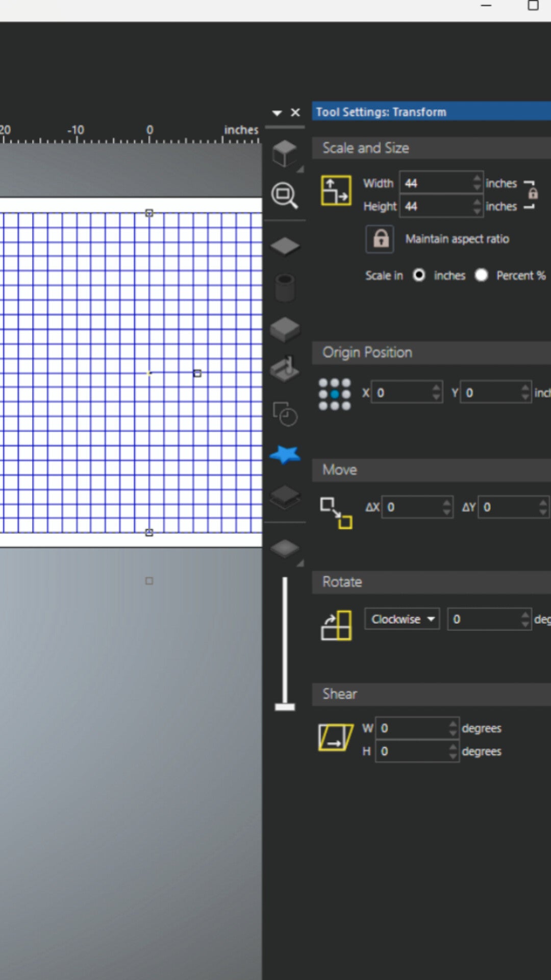Open the Clockwise direction dropdown
Image resolution: width=551 pixels, height=980 pixels.
[402, 619]
